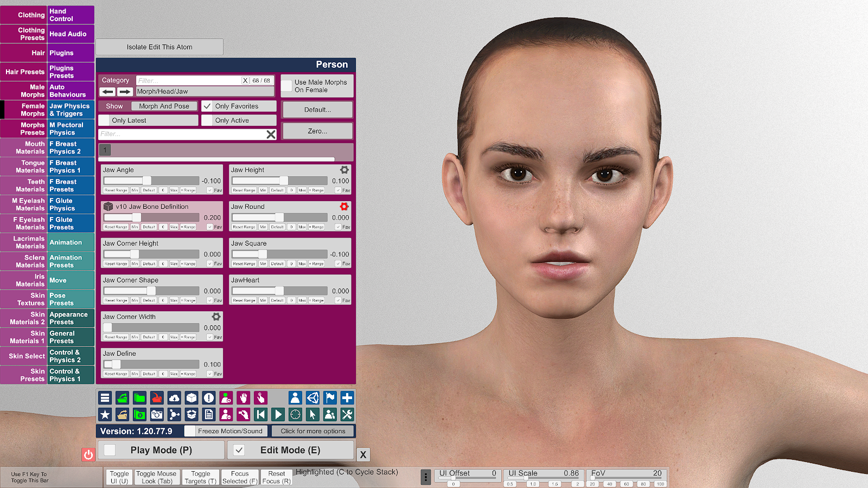Click the Reset Focus (R) button
The image size is (868, 488).
point(277,477)
